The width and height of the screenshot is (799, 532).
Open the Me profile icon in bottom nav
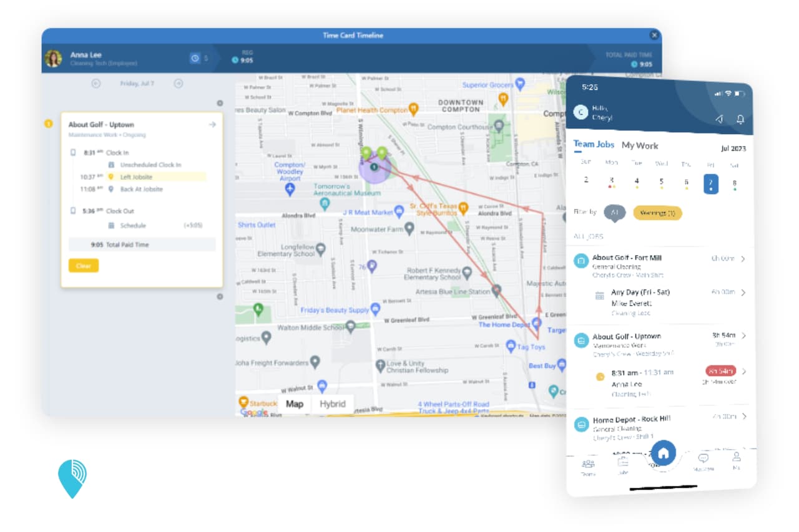737,460
